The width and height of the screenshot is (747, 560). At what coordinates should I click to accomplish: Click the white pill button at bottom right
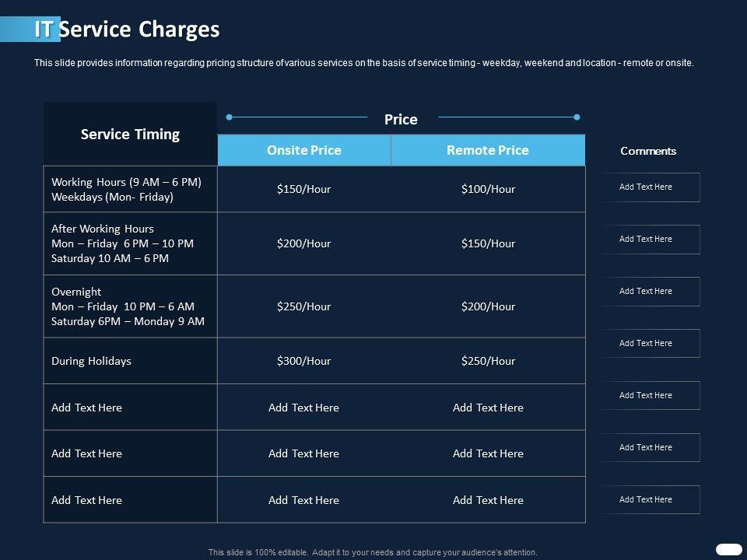(728, 549)
